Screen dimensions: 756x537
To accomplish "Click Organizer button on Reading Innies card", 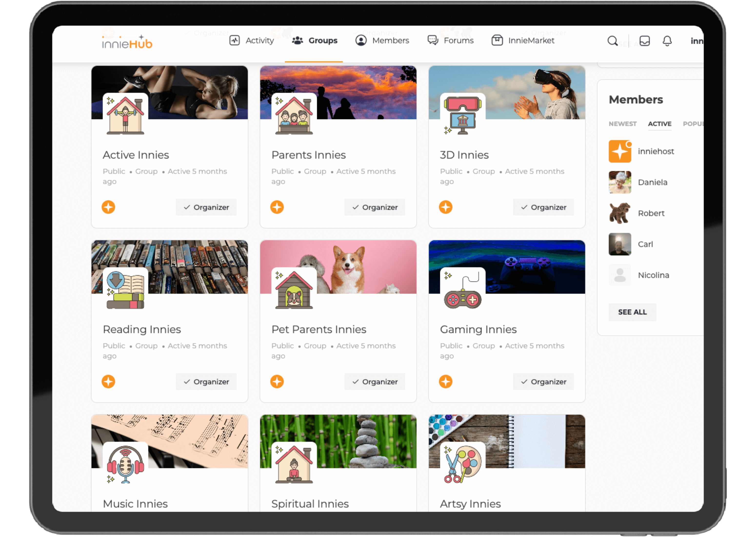I will point(206,381).
